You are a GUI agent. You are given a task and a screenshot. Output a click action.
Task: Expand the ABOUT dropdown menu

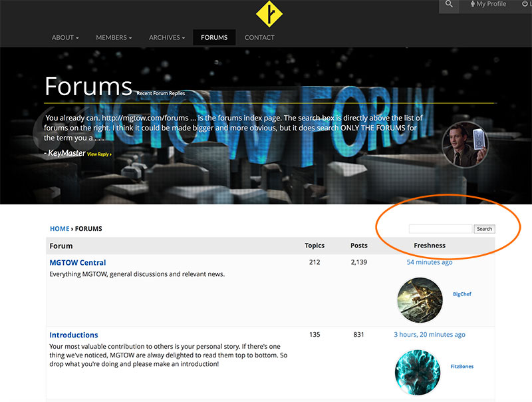tap(65, 37)
